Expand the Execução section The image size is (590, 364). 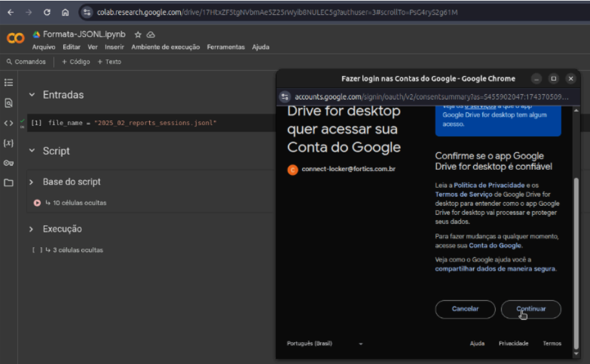[x=31, y=229]
